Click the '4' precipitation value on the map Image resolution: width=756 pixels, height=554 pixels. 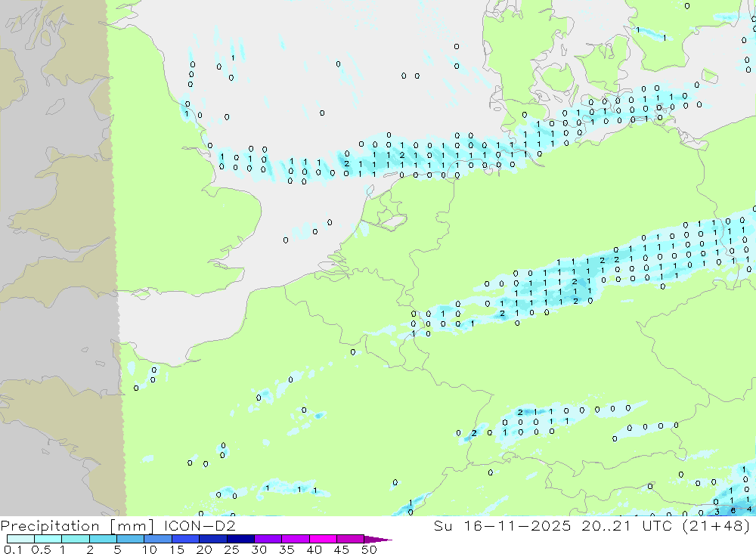748,509
